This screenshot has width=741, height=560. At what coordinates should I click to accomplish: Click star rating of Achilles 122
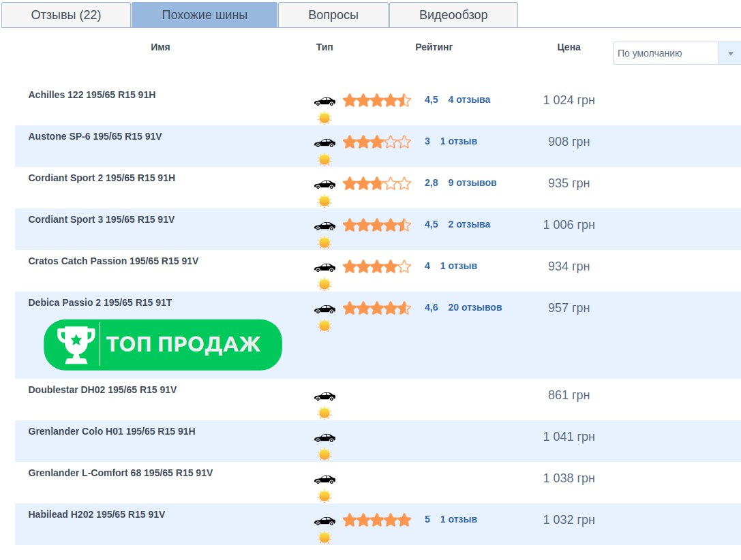point(377,100)
